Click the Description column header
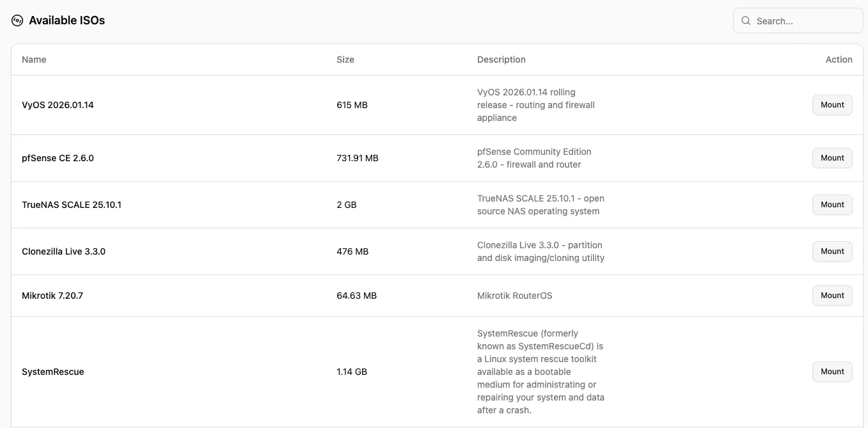Screen dimensions: 868x428 (x=501, y=59)
